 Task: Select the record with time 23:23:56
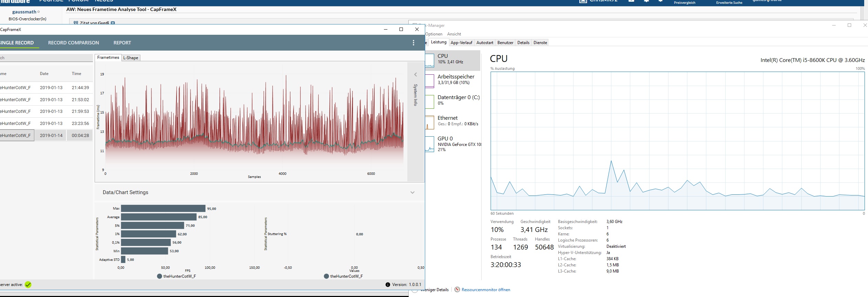[46, 124]
